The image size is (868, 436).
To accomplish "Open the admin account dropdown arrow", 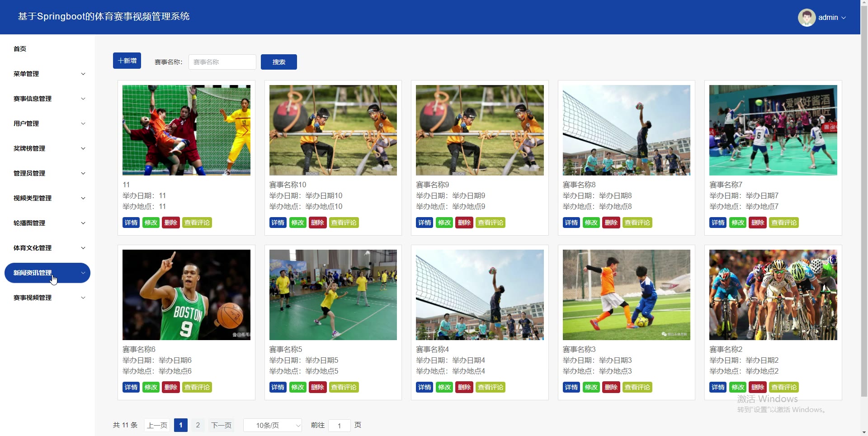I will pyautogui.click(x=844, y=18).
